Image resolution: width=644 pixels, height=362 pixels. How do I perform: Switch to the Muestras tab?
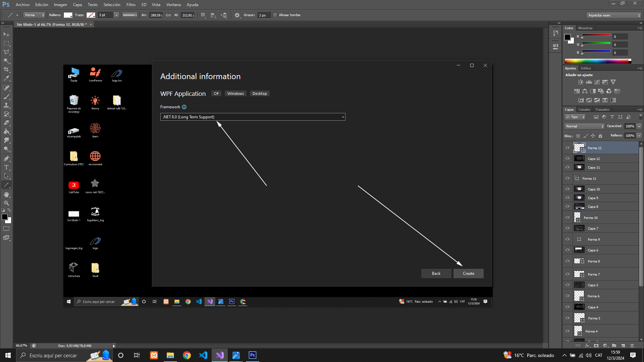click(x=585, y=28)
